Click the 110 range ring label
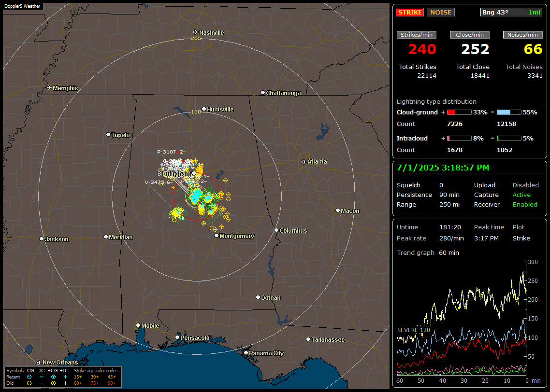 [196, 112]
